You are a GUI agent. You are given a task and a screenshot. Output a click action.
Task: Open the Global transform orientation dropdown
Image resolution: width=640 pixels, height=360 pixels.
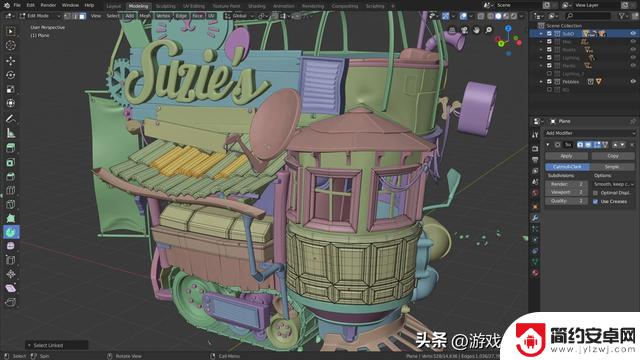coord(240,16)
